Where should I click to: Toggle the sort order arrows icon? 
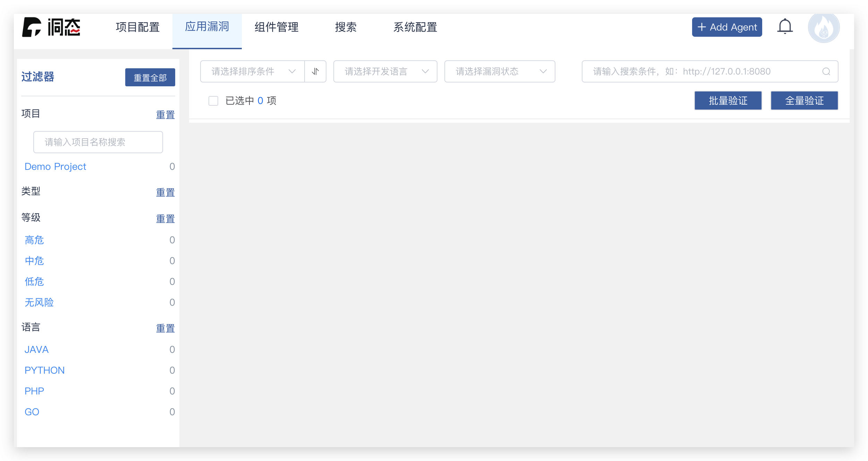[315, 71]
